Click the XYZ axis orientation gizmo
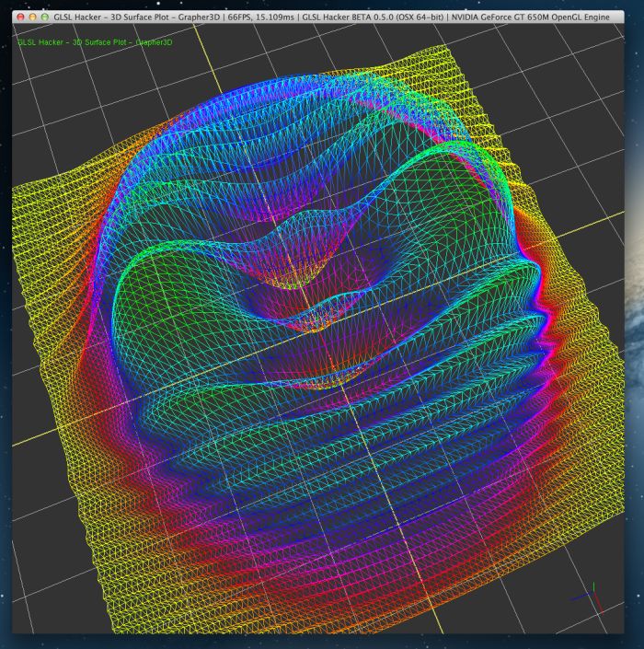The image size is (644, 649). click(589, 597)
